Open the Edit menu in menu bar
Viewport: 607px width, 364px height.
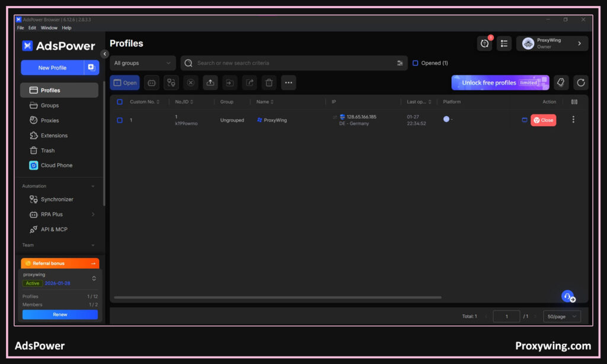[32, 28]
